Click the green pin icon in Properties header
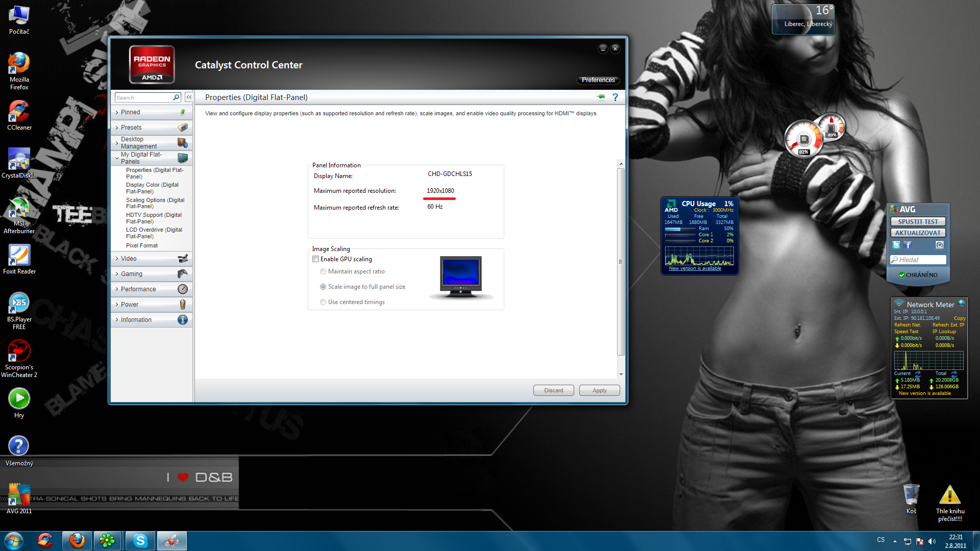Image resolution: width=980 pixels, height=551 pixels. coord(601,97)
